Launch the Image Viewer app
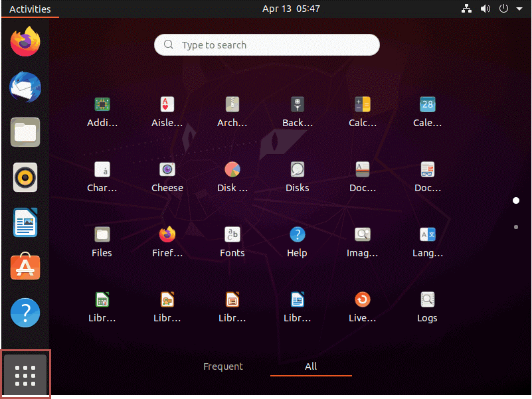This screenshot has height=399, width=532. pyautogui.click(x=363, y=242)
